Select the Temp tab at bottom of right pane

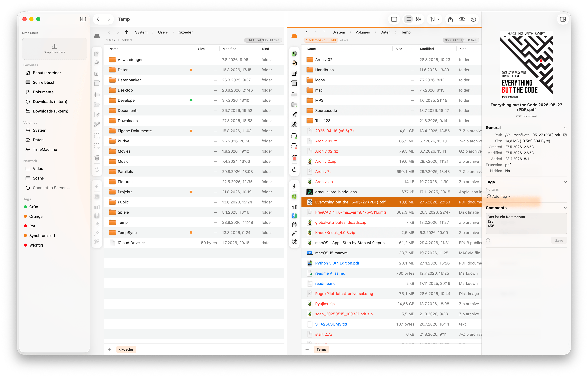click(321, 349)
